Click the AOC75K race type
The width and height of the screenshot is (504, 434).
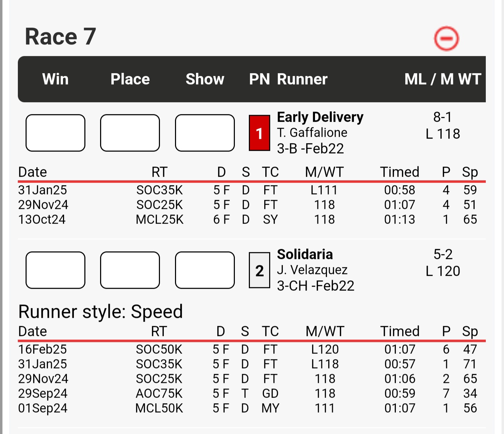[159, 393]
